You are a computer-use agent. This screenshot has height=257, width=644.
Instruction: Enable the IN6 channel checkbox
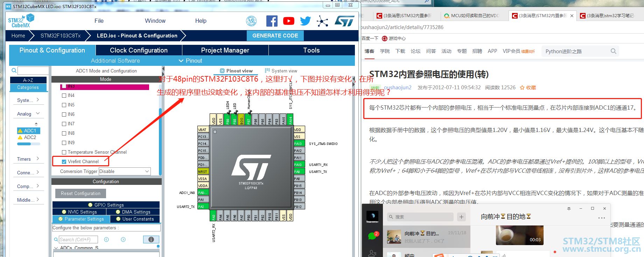(x=64, y=114)
